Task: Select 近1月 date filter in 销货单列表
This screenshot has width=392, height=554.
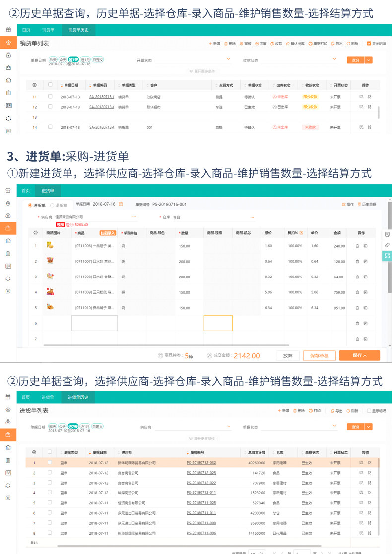Action: tap(85, 60)
